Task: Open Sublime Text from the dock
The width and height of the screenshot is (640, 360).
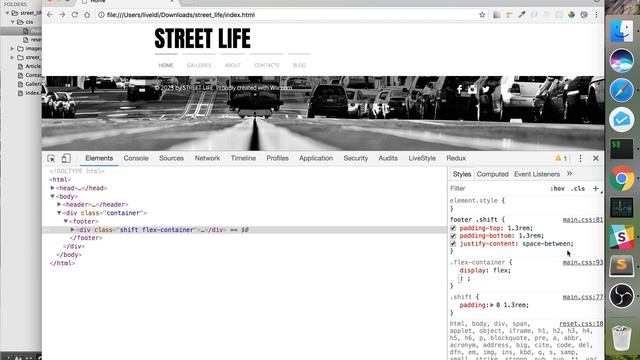Action: (622, 266)
